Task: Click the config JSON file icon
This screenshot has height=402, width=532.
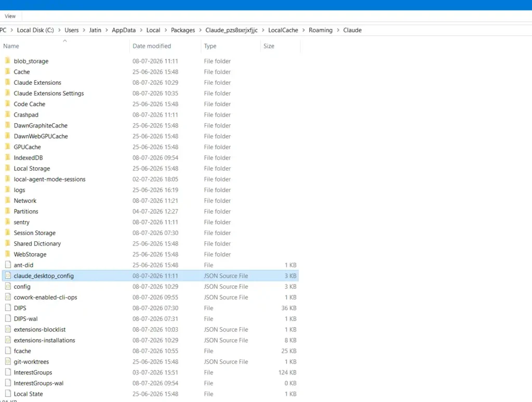Action: tap(8, 287)
